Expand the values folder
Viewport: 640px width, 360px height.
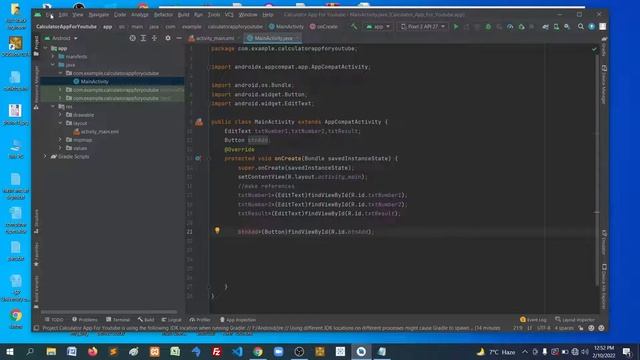[60, 148]
